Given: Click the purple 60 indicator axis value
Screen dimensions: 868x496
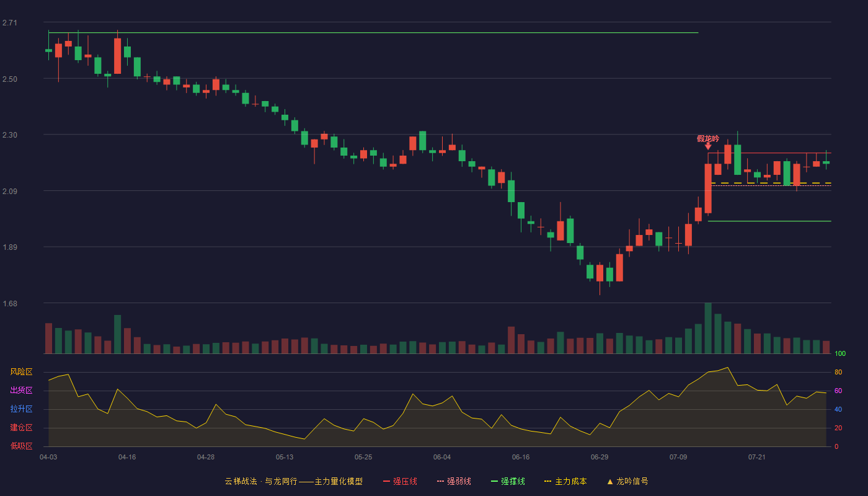Looking at the screenshot, I should 838,391.
